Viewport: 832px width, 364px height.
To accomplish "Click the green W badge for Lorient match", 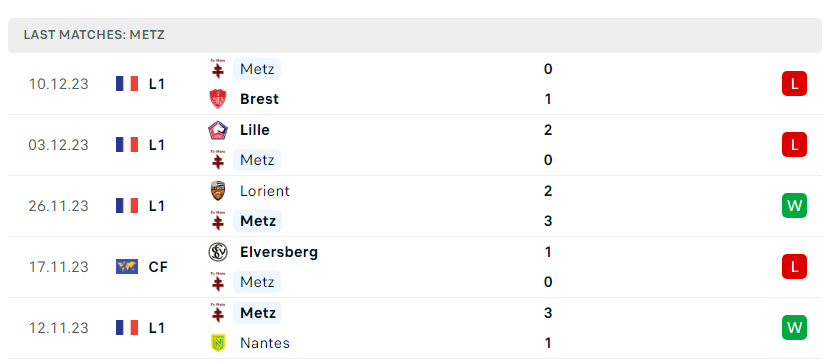I will [x=794, y=205].
